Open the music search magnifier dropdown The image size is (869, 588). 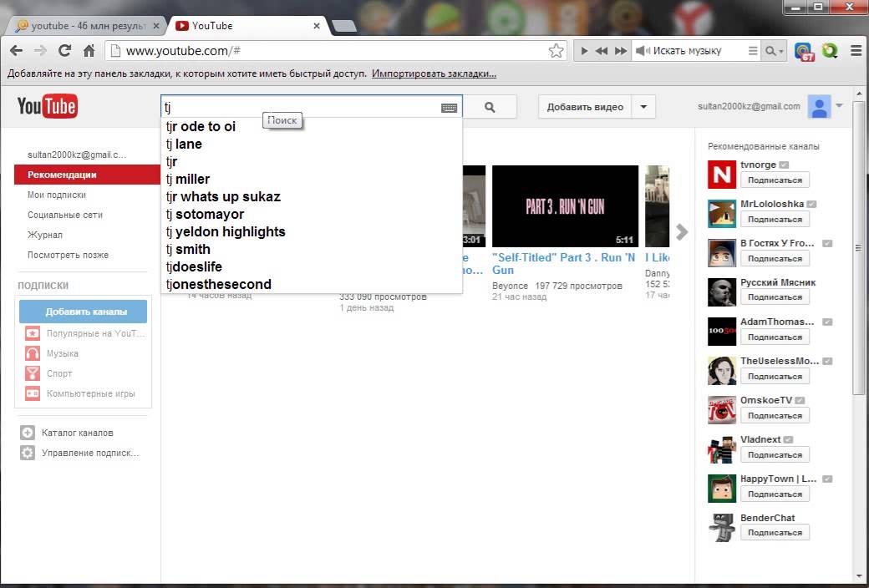pos(774,51)
